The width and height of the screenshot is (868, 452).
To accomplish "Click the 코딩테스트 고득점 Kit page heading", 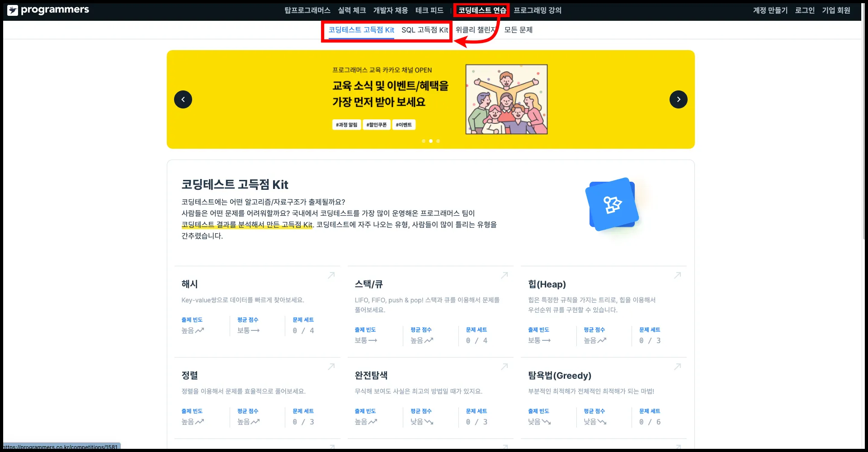I will [235, 184].
